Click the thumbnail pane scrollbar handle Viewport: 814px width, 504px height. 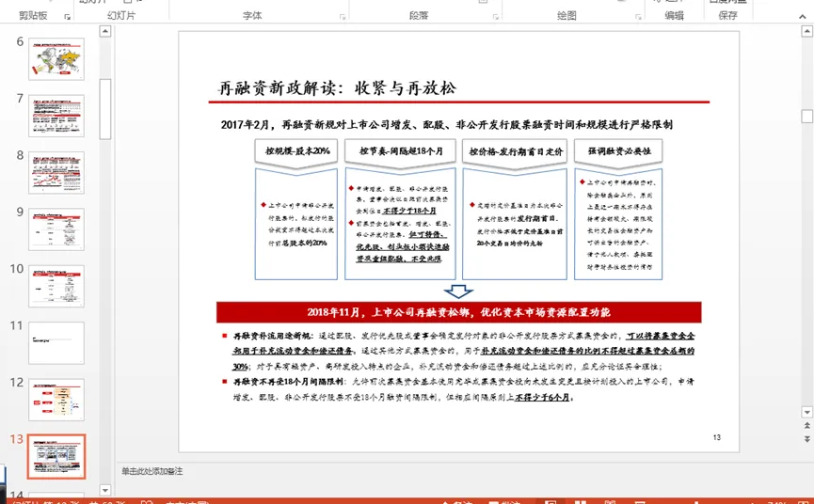105,109
